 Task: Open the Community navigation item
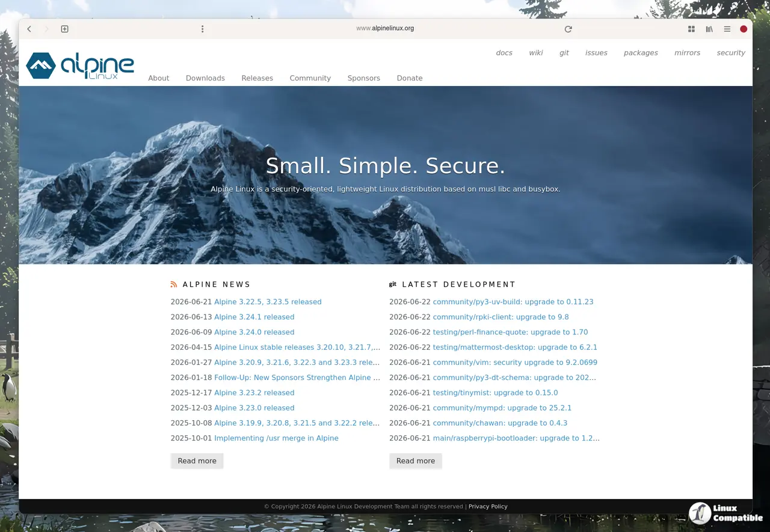[310, 78]
